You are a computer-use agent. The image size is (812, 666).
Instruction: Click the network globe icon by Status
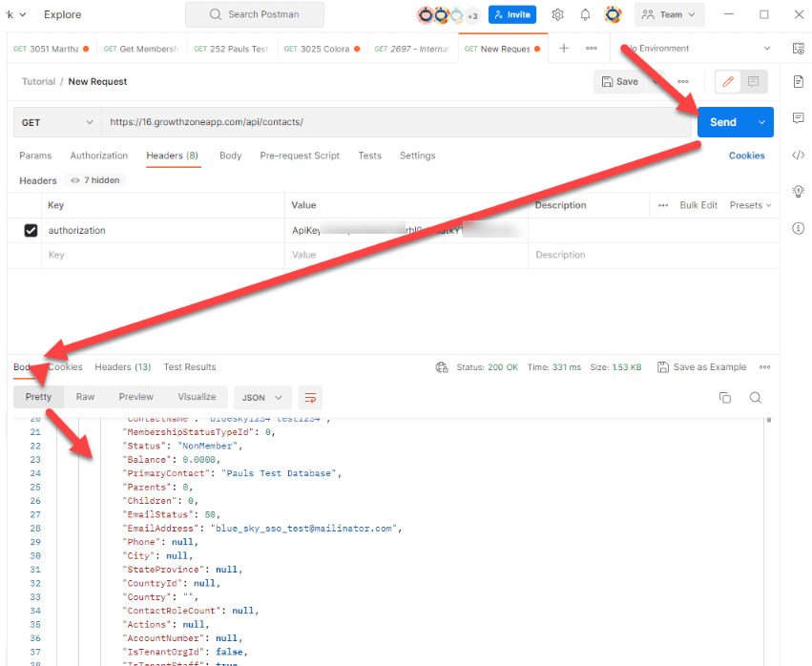(442, 367)
